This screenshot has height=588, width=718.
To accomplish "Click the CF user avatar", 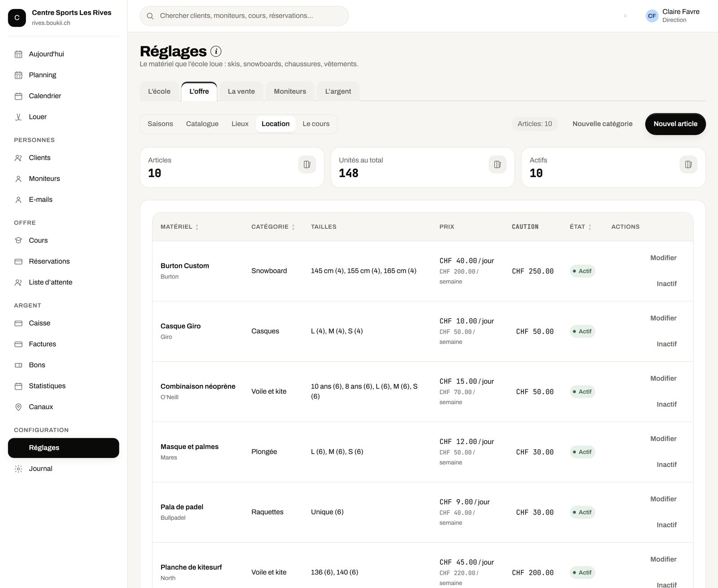I will [652, 16].
